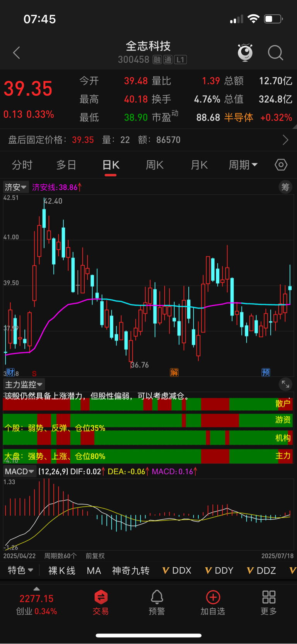Tap the red S marker on chart

pyautogui.click(x=34, y=374)
